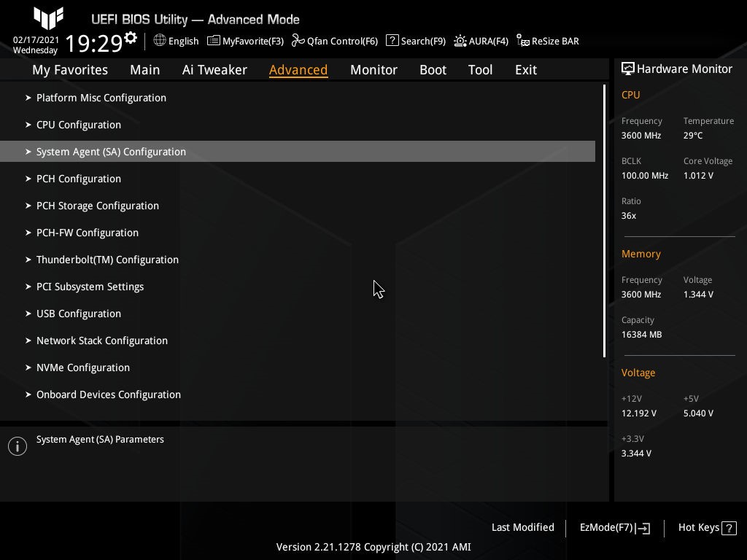The width and height of the screenshot is (747, 560).
Task: Switch to the Tool tab
Action: point(480,70)
